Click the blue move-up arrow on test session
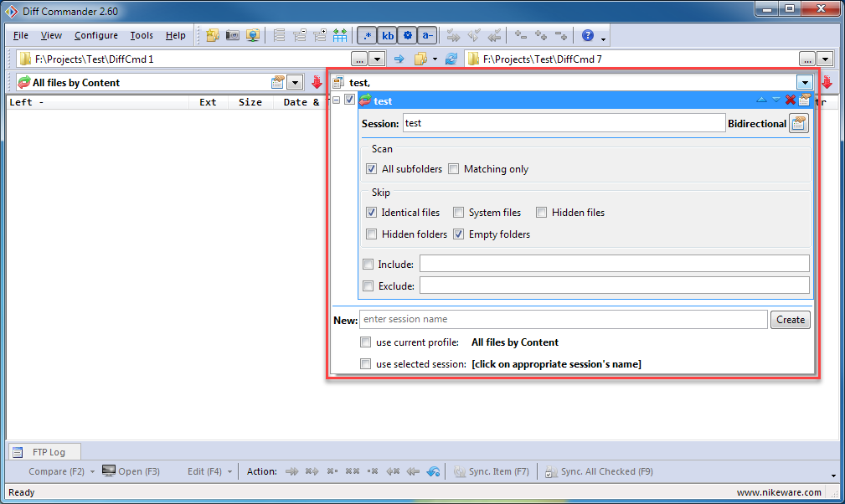 (761, 100)
